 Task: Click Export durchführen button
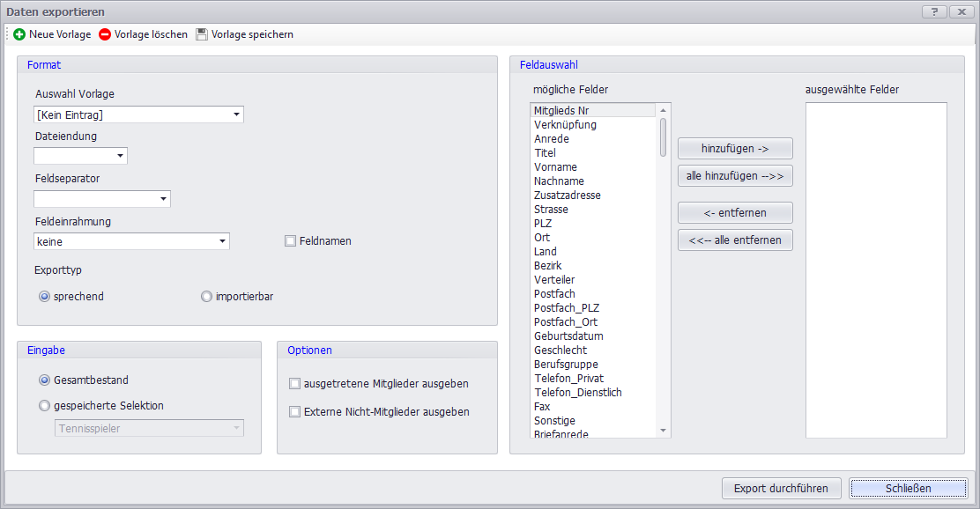[x=782, y=488]
